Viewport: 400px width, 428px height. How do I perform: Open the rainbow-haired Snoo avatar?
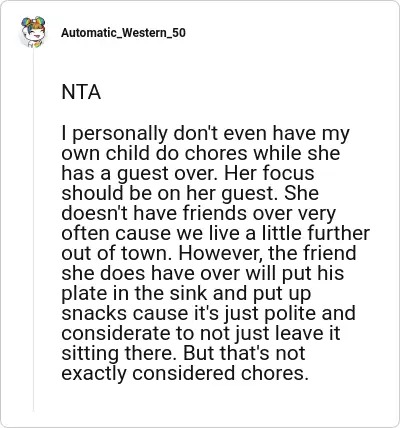pos(33,32)
